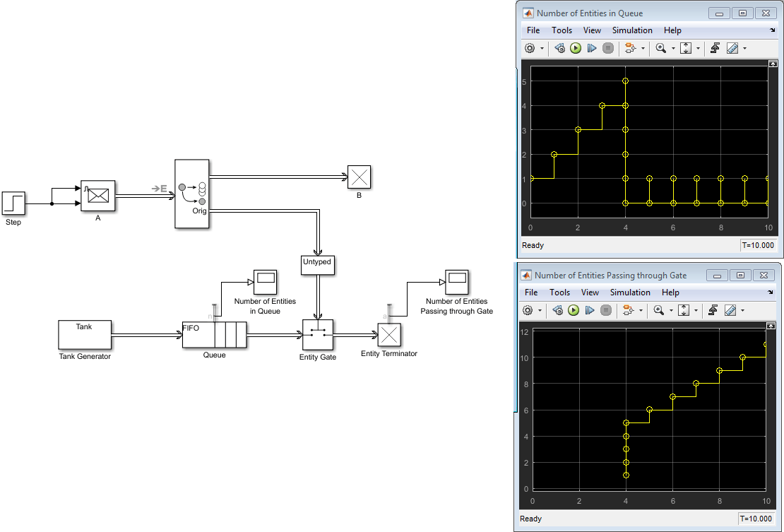Select the Entity Gate block
Viewport: 784px width, 532px height.
pos(318,335)
